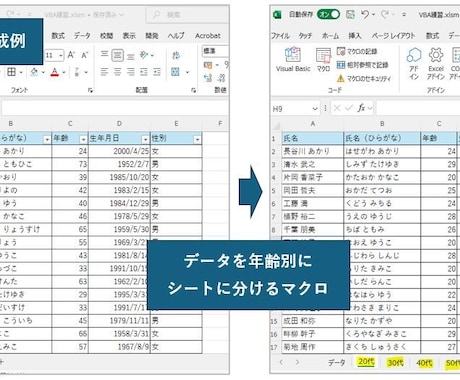460x380 pixels.
Task: Click the 検索 search box in left window
Action: coord(187,15)
